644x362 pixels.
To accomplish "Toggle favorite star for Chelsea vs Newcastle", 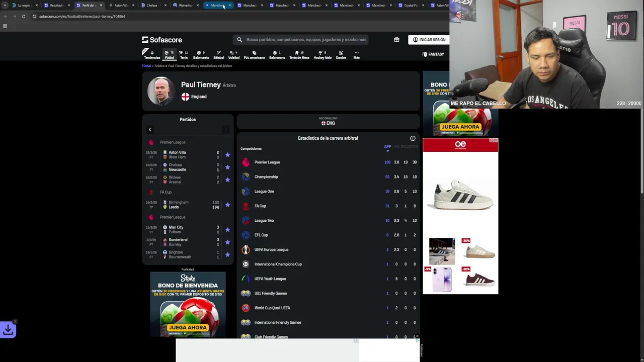I will (227, 167).
